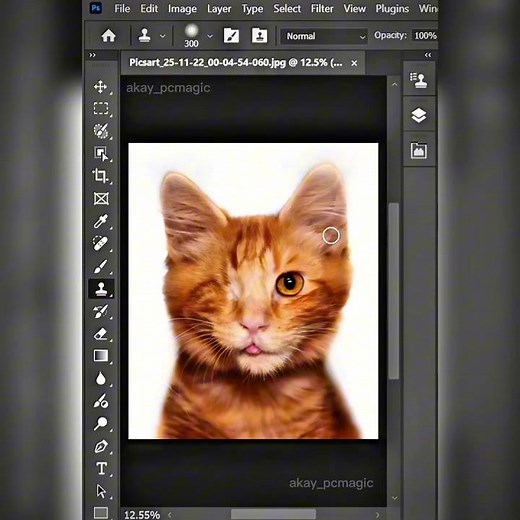The image size is (520, 520).
Task: Click the vertical scrollbar thumb
Action: coord(394,290)
